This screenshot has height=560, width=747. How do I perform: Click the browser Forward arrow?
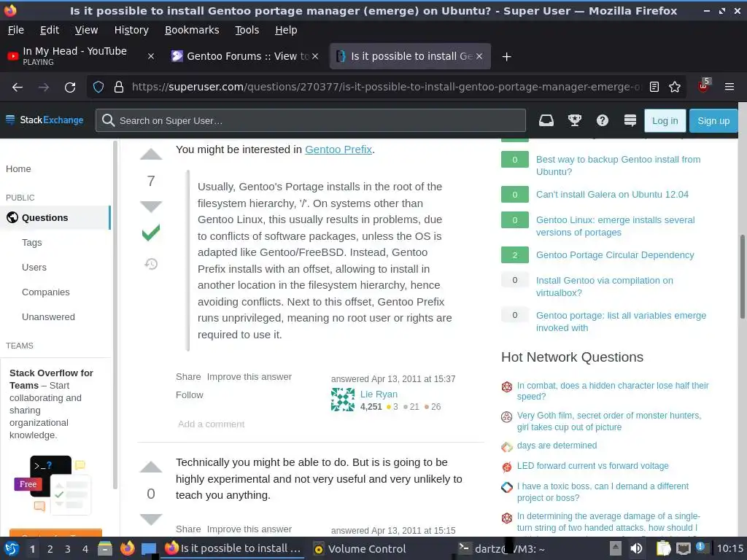[44, 87]
